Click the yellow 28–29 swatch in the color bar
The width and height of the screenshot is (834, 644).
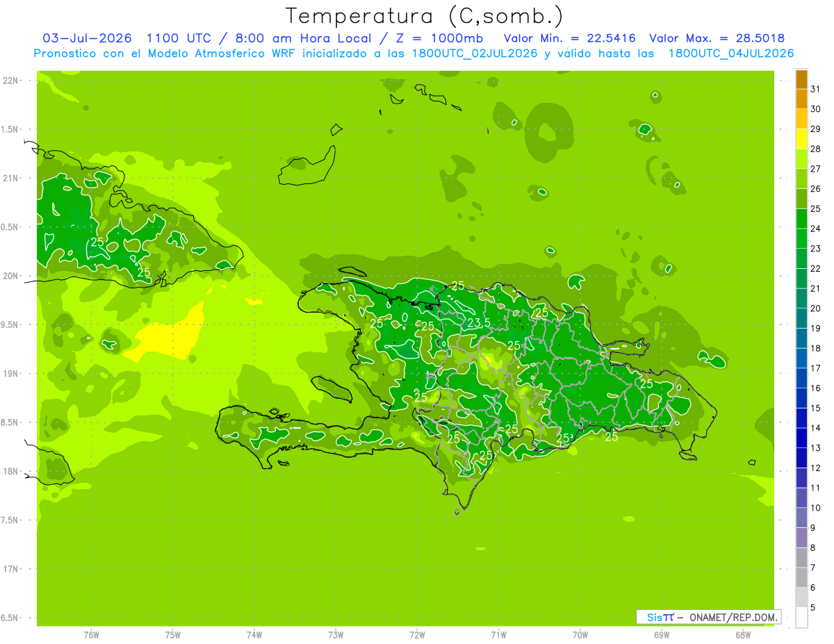(801, 139)
